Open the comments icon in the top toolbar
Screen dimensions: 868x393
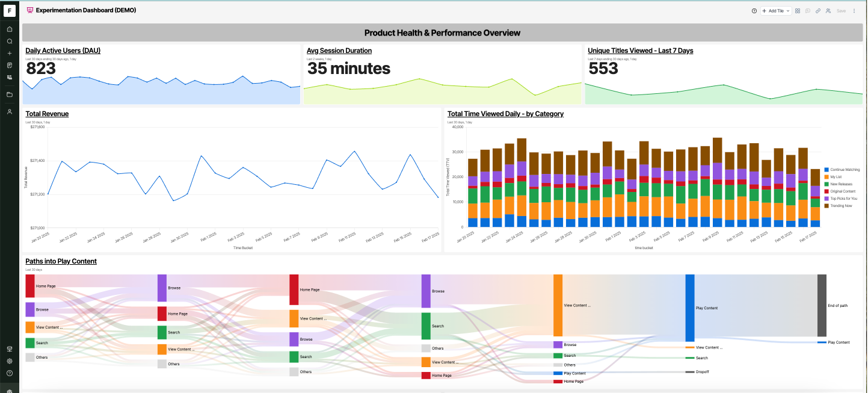pyautogui.click(x=807, y=10)
